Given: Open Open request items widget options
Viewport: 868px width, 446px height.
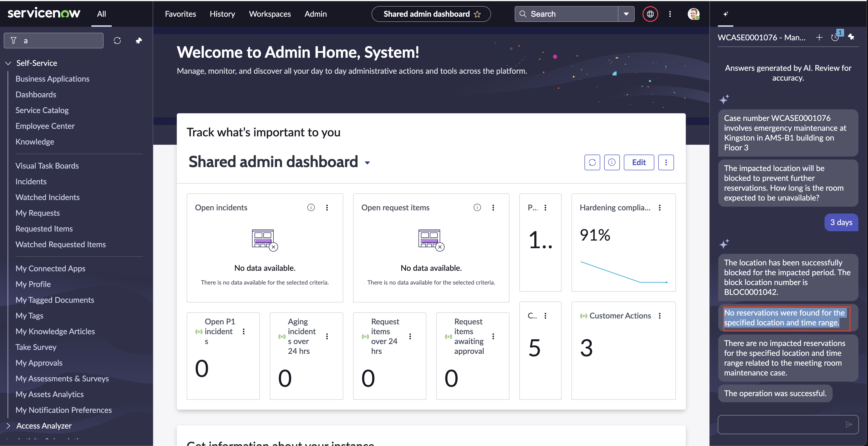Looking at the screenshot, I should coord(493,207).
